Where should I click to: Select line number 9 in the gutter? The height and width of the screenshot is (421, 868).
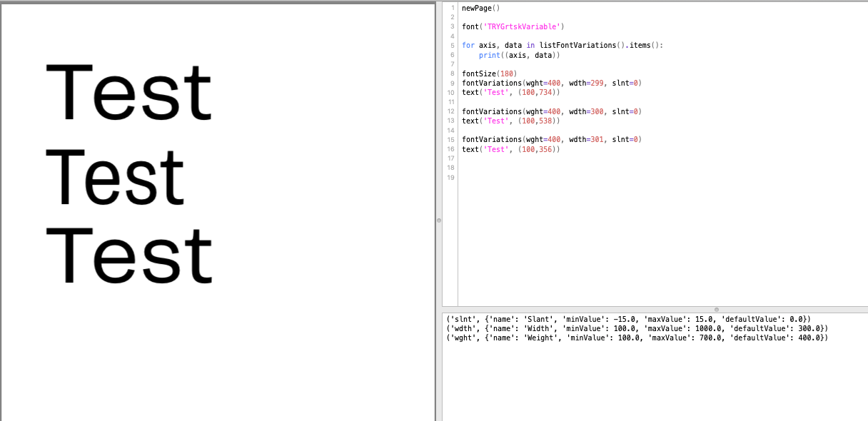(x=452, y=83)
